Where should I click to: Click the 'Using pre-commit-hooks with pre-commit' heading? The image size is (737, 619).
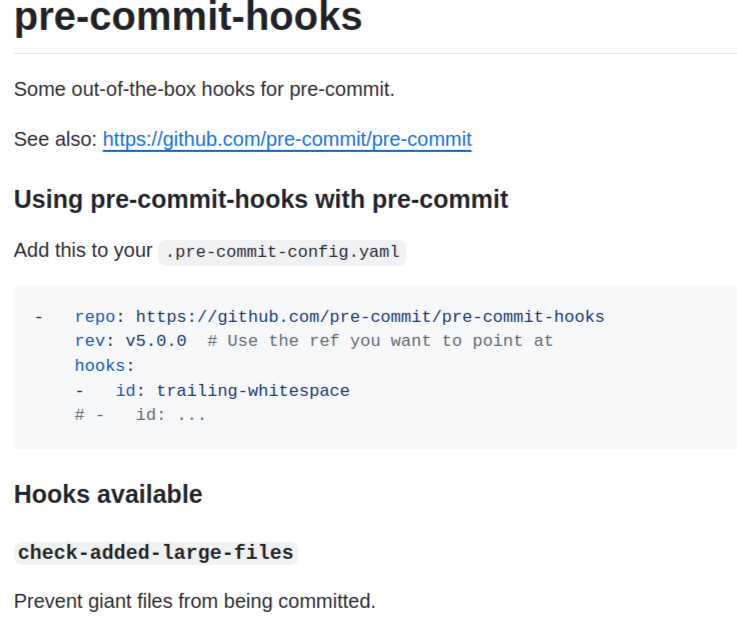coord(261,199)
